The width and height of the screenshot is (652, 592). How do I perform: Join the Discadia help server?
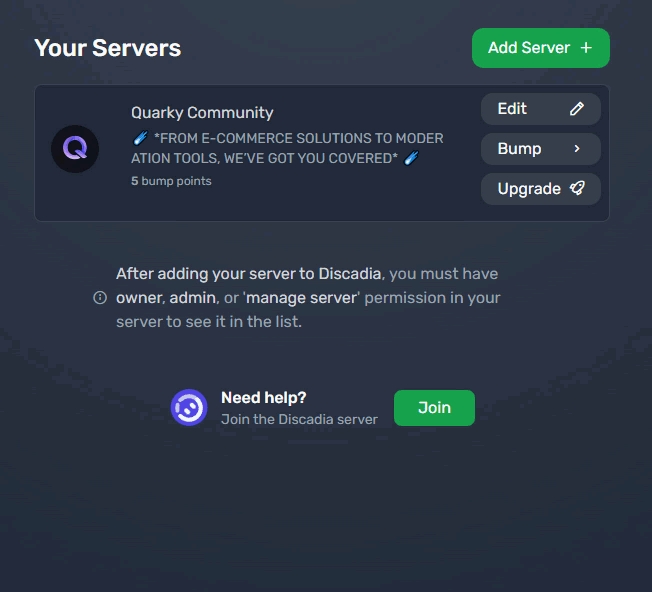point(434,408)
